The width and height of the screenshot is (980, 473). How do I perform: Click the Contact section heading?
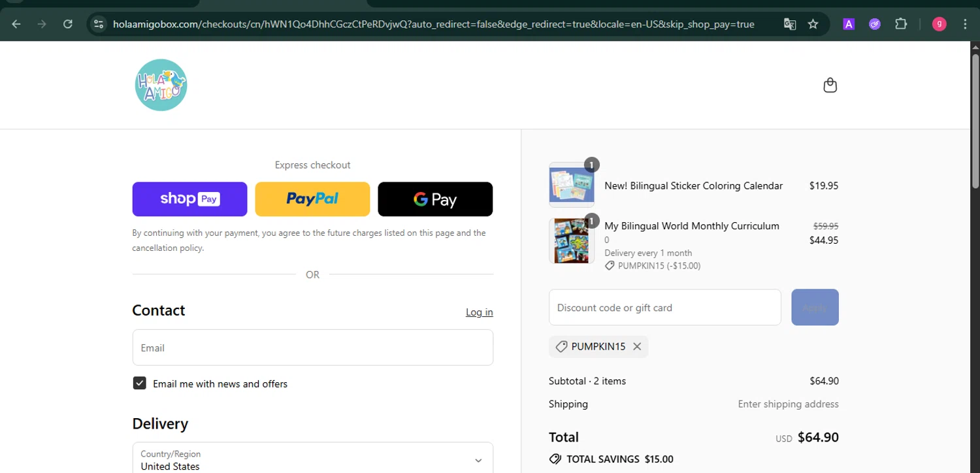click(x=159, y=310)
